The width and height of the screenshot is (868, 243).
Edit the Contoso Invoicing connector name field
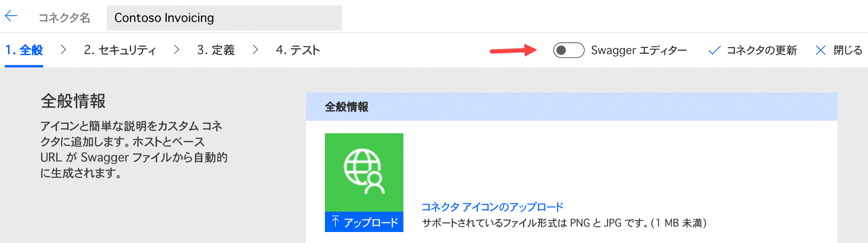click(x=224, y=18)
